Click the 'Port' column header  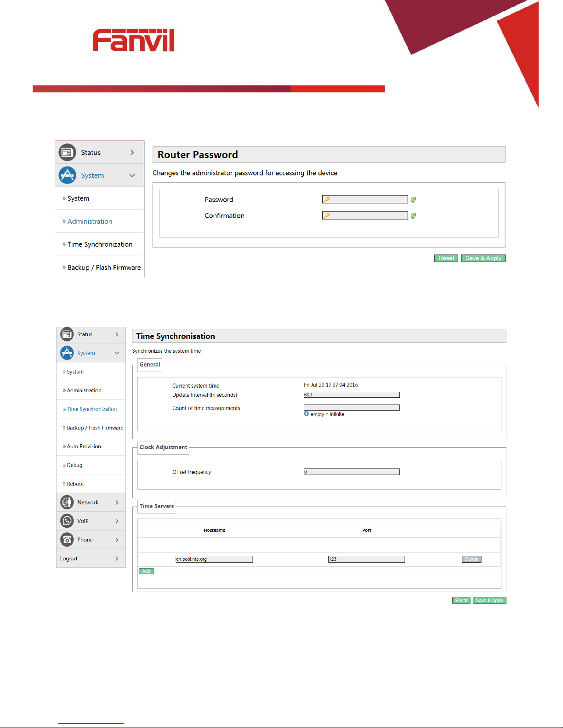point(367,530)
